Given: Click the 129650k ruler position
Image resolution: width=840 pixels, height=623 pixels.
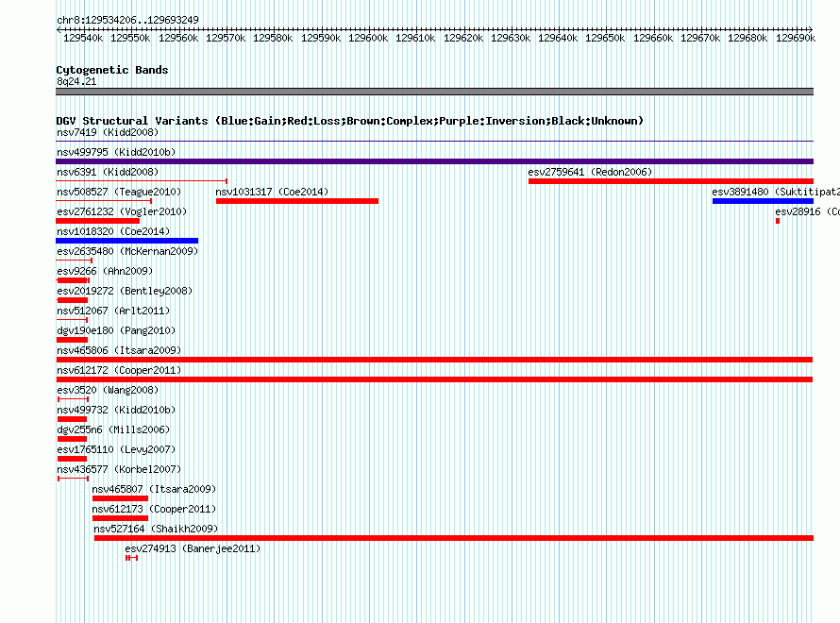Looking at the screenshot, I should pos(605,38).
